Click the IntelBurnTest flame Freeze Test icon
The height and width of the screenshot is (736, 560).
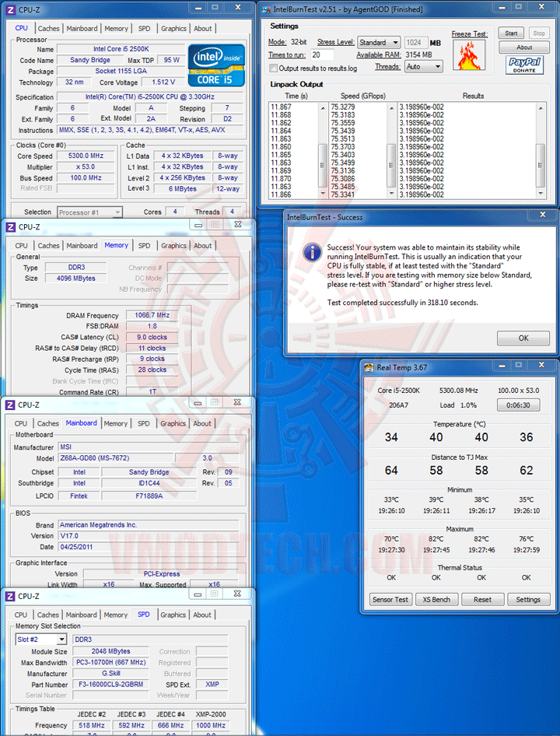tap(469, 55)
